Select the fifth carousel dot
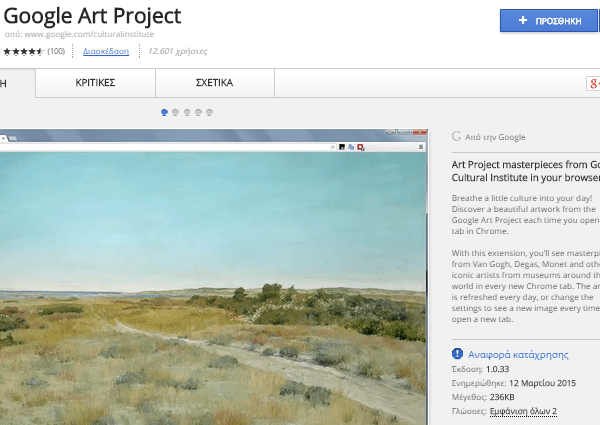600x425 pixels. pyautogui.click(x=209, y=112)
